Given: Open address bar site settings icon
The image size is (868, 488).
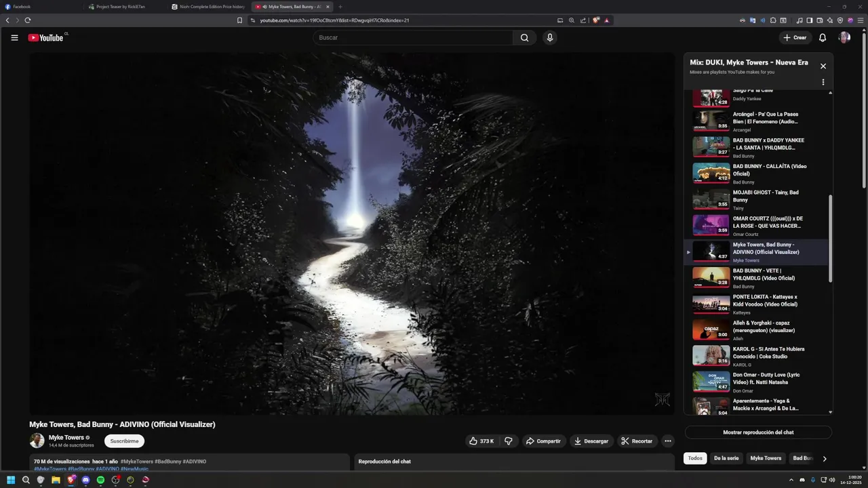Looking at the screenshot, I should [252, 20].
